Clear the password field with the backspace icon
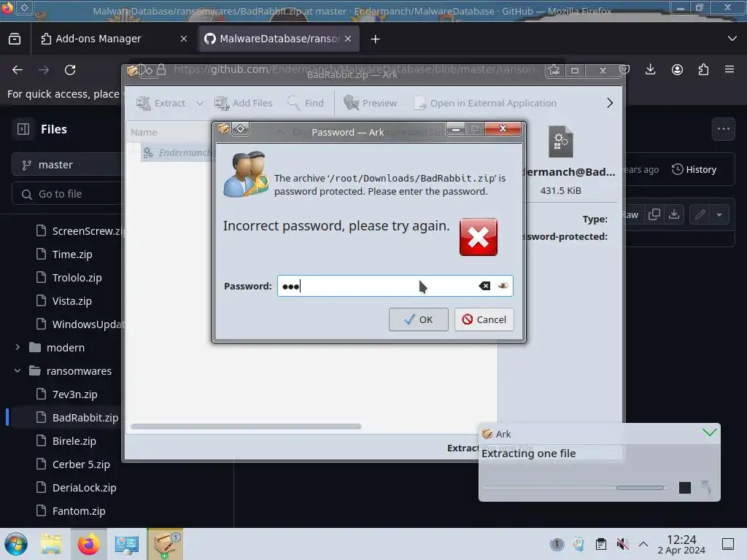747x560 pixels. pos(484,286)
